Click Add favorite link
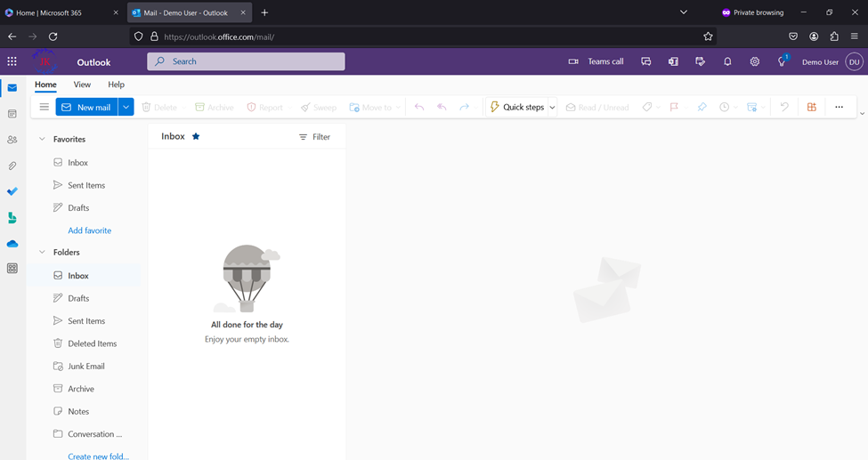Image resolution: width=868 pixels, height=460 pixels. click(90, 230)
